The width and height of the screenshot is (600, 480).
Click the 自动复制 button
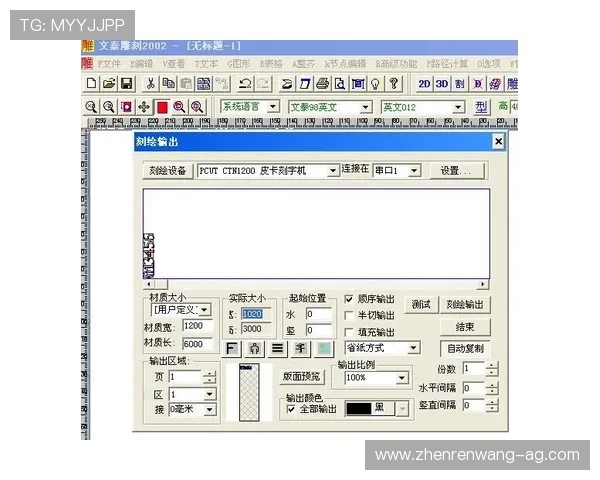(465, 349)
